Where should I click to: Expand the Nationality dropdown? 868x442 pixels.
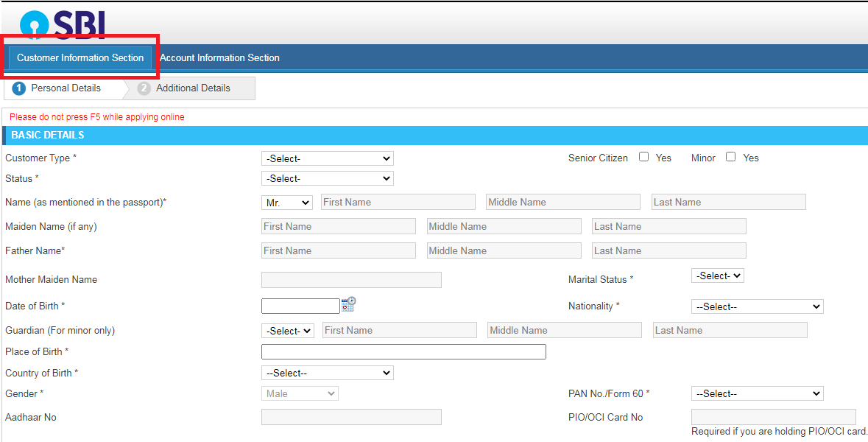(758, 306)
